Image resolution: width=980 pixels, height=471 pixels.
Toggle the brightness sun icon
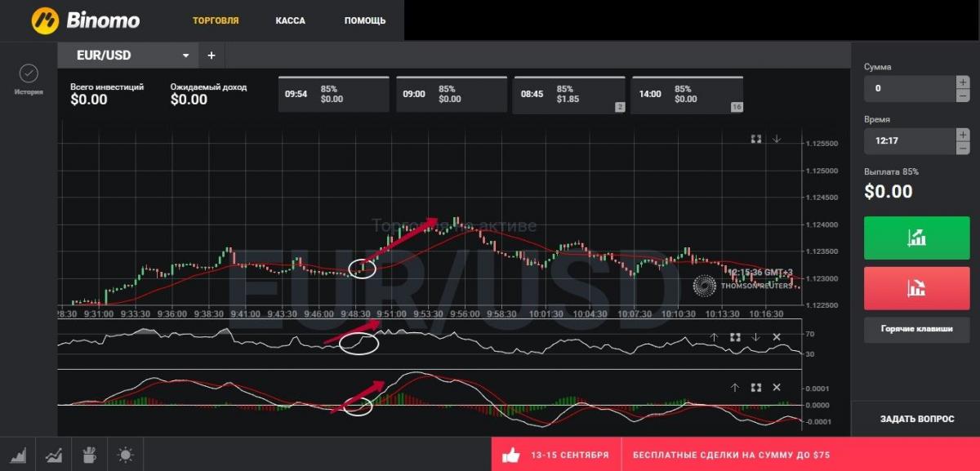click(x=125, y=455)
